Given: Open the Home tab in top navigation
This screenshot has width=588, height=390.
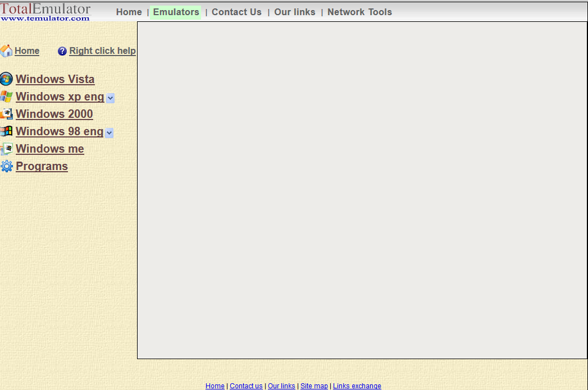Looking at the screenshot, I should [x=129, y=12].
